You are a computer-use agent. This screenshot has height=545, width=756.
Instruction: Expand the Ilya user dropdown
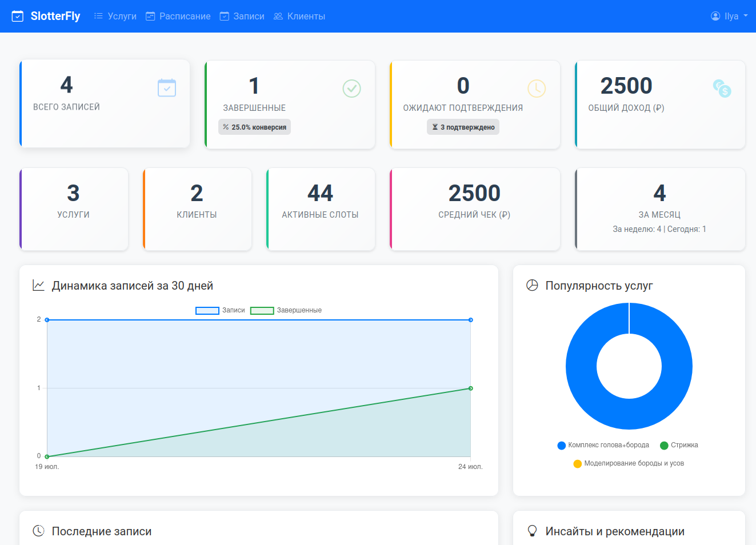[729, 16]
